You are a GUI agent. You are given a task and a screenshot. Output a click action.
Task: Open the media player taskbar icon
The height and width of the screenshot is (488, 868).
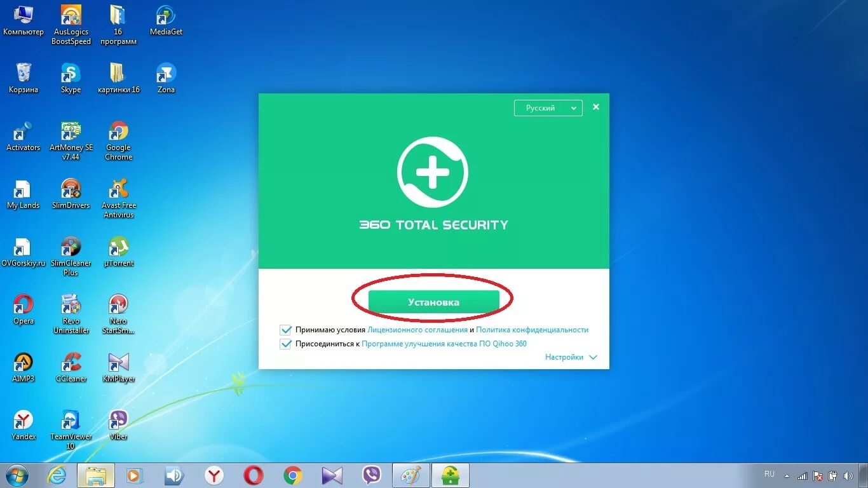tap(134, 475)
